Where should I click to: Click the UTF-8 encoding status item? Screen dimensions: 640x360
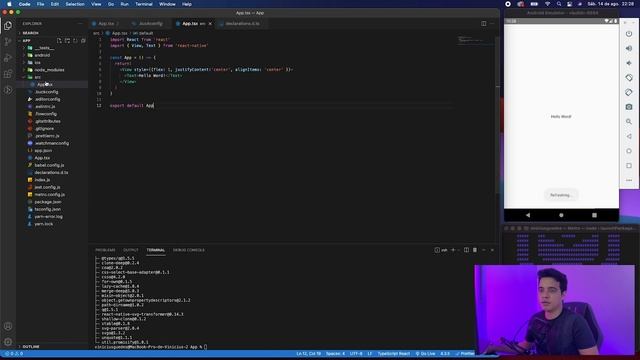[x=356, y=353]
